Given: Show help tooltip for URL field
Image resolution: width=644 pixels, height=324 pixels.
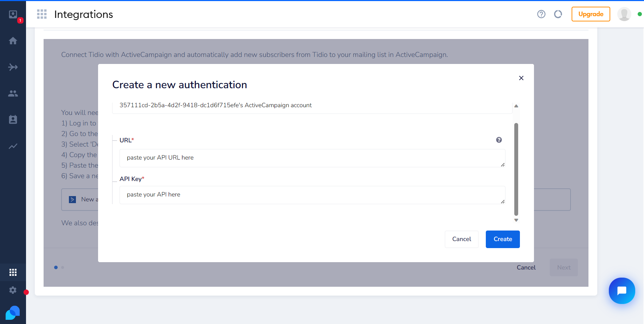Looking at the screenshot, I should click(499, 140).
